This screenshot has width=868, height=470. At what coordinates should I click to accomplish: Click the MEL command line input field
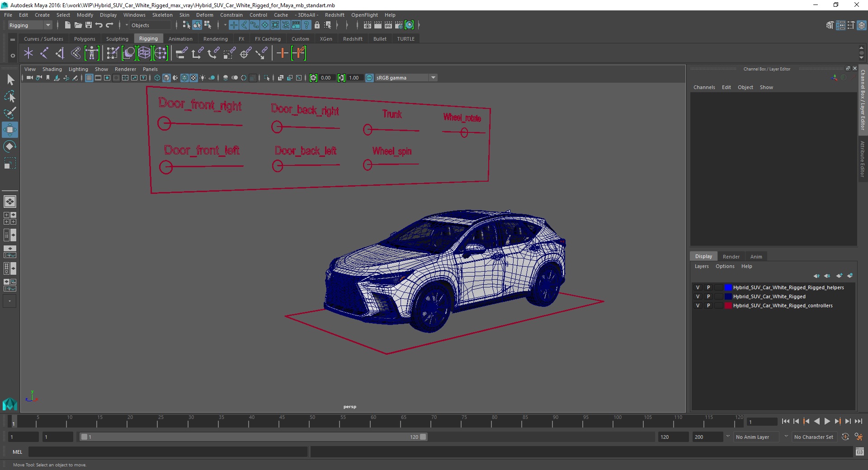tap(168, 451)
